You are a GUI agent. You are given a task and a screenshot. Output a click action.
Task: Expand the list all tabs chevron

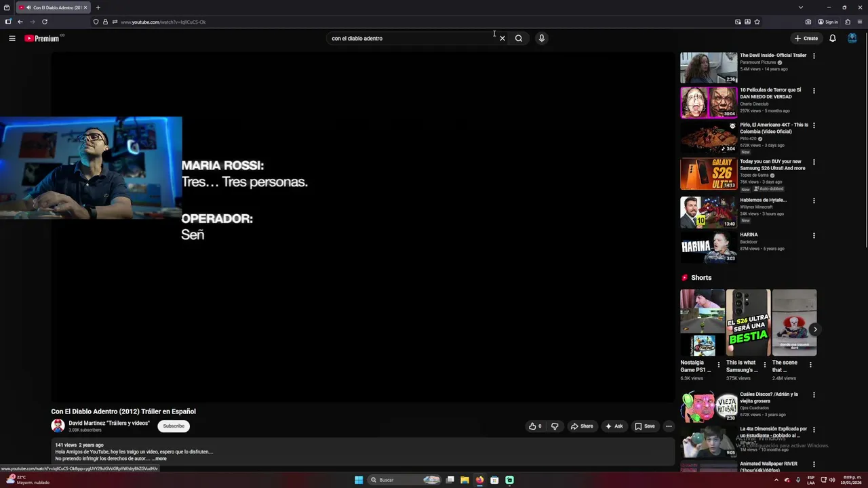coord(800,7)
